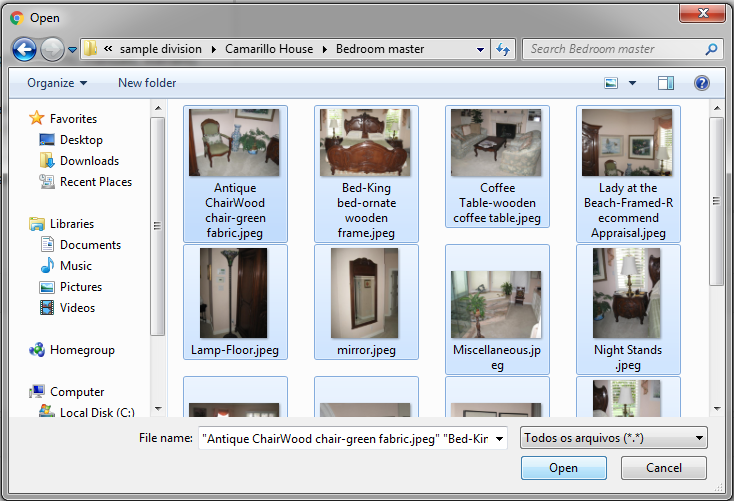The image size is (734, 501).
Task: Click the Forward navigation arrow
Action: tap(52, 49)
